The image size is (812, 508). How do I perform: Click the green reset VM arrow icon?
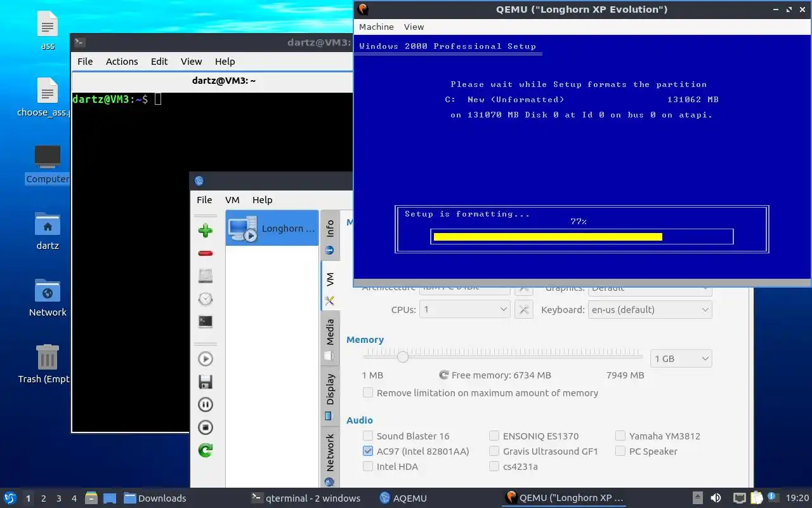[x=205, y=450]
